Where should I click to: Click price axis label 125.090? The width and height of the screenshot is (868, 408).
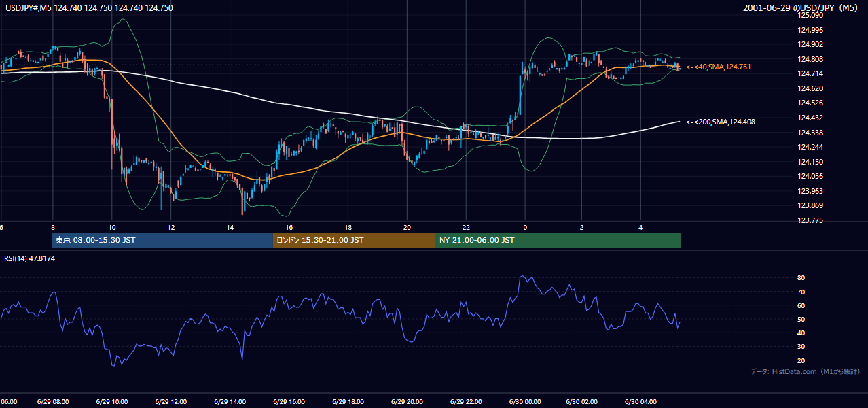(x=809, y=15)
